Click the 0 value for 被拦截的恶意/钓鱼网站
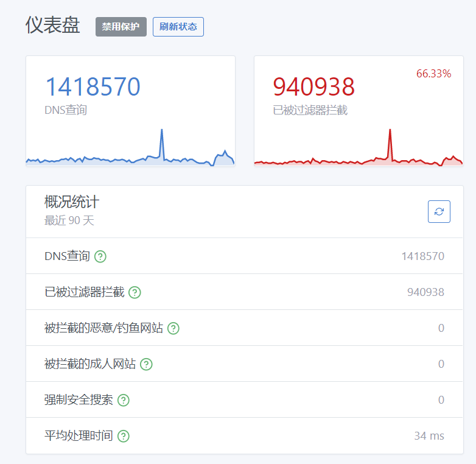The width and height of the screenshot is (476, 464). [441, 328]
